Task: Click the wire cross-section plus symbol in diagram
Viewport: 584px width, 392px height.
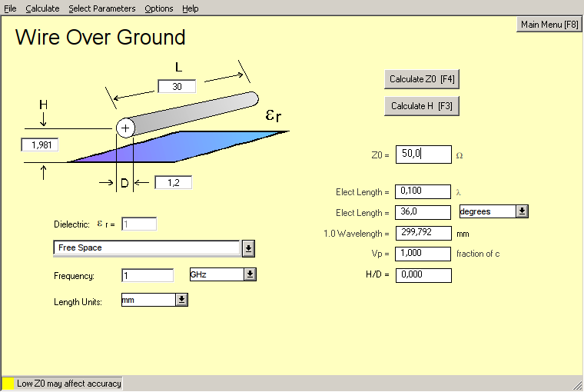Action: (x=125, y=128)
